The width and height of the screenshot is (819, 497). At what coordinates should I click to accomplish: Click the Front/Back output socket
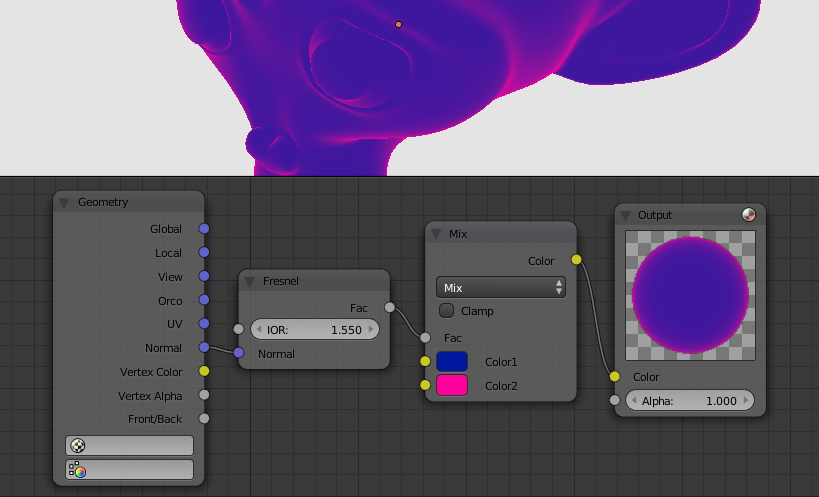click(204, 419)
